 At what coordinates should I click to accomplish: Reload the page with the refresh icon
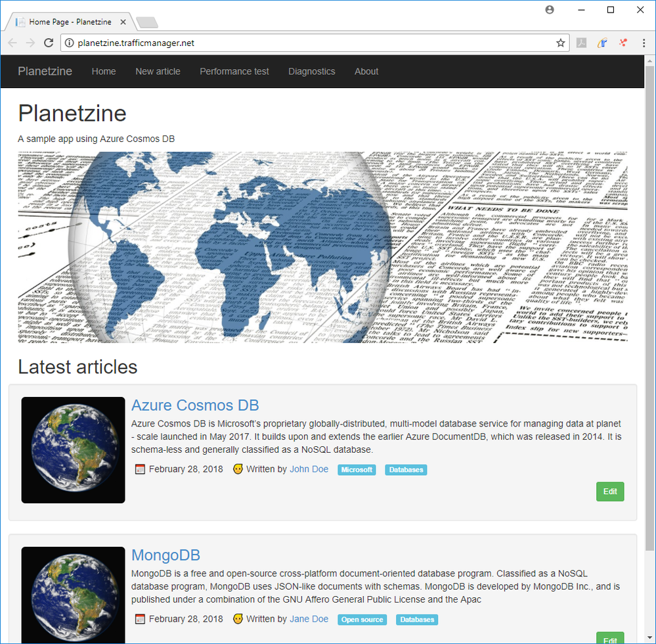pos(49,43)
